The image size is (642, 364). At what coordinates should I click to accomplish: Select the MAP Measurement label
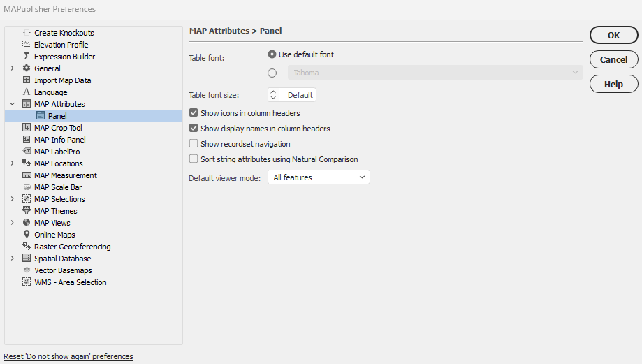[66, 175]
